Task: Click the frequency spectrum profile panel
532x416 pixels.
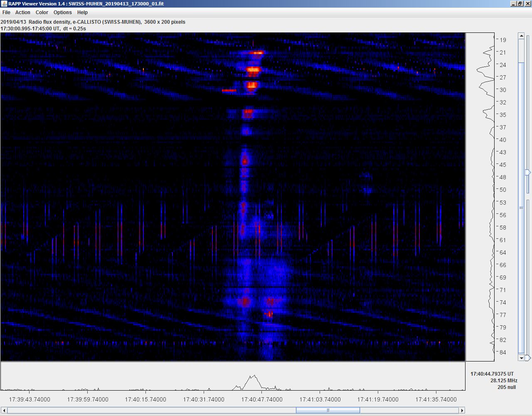Action: click(480, 197)
